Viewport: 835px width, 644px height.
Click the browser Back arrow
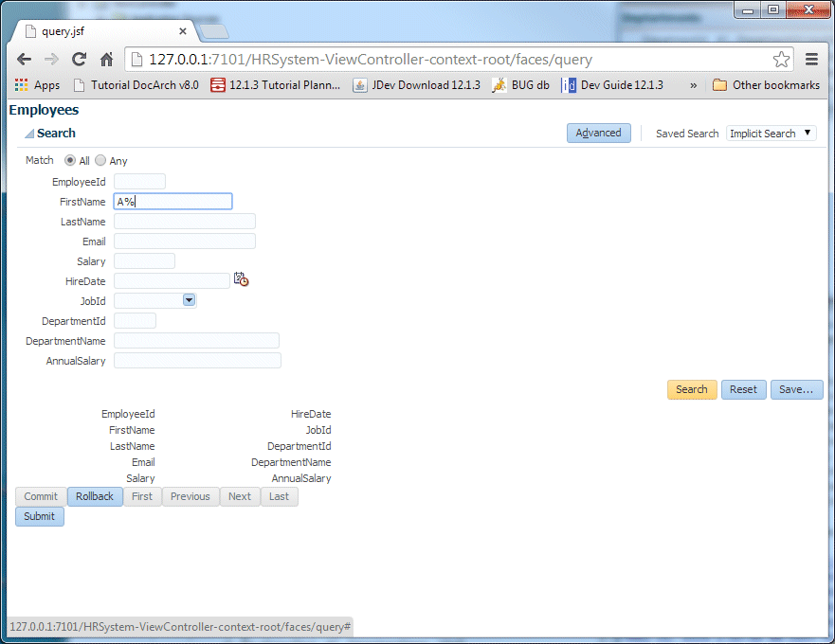[x=24, y=59]
